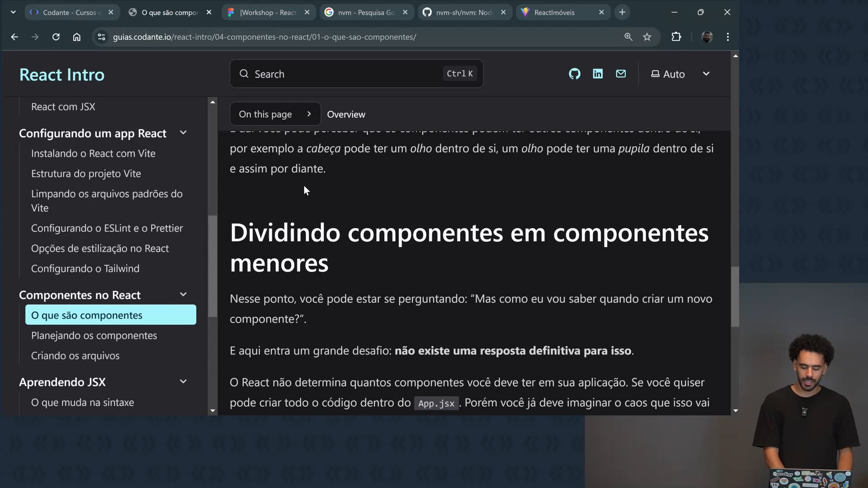Close the ReactImóveis tab
The height and width of the screenshot is (488, 868).
point(601,12)
